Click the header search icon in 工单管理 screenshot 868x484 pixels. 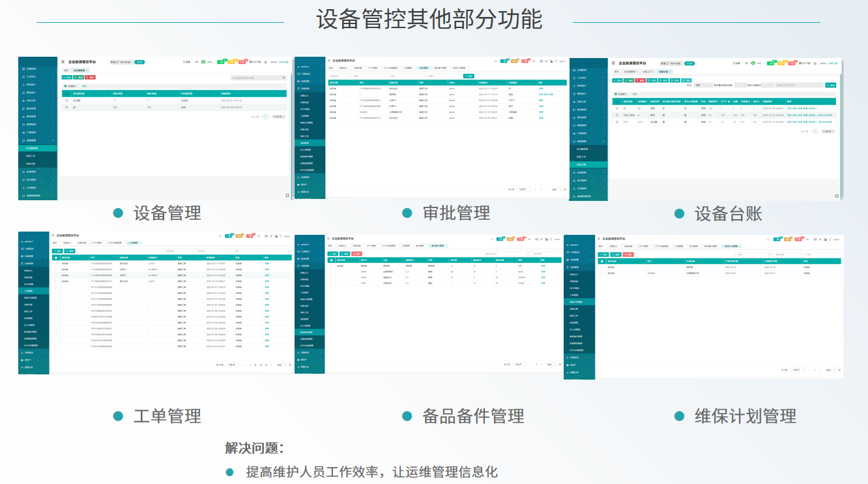220,236
